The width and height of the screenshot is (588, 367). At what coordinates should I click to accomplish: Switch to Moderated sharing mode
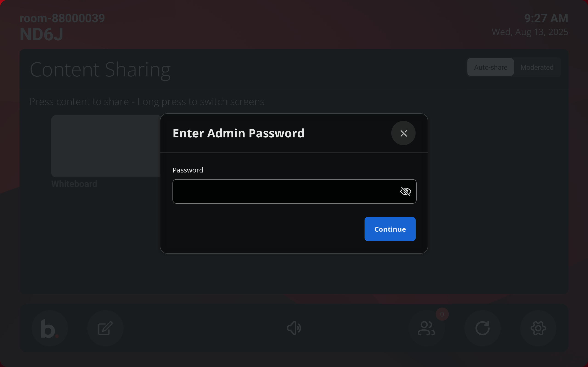(537, 67)
